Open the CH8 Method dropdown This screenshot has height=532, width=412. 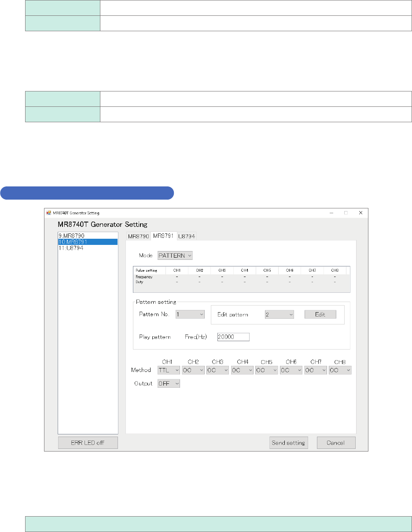click(x=340, y=370)
